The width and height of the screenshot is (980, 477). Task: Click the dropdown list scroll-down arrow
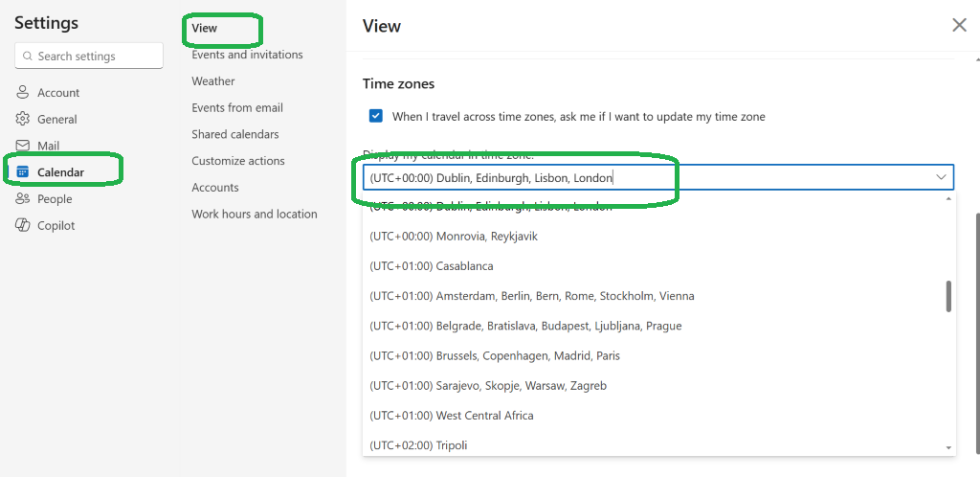pyautogui.click(x=948, y=447)
